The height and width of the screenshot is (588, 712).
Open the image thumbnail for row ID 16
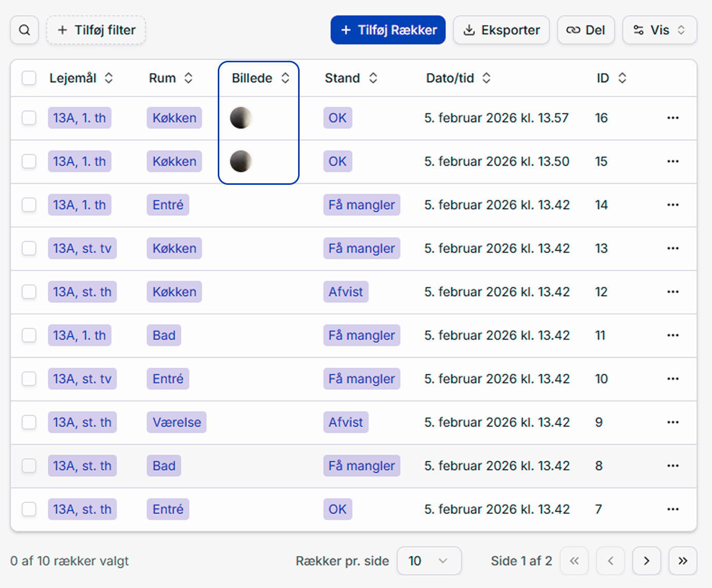[x=241, y=118]
